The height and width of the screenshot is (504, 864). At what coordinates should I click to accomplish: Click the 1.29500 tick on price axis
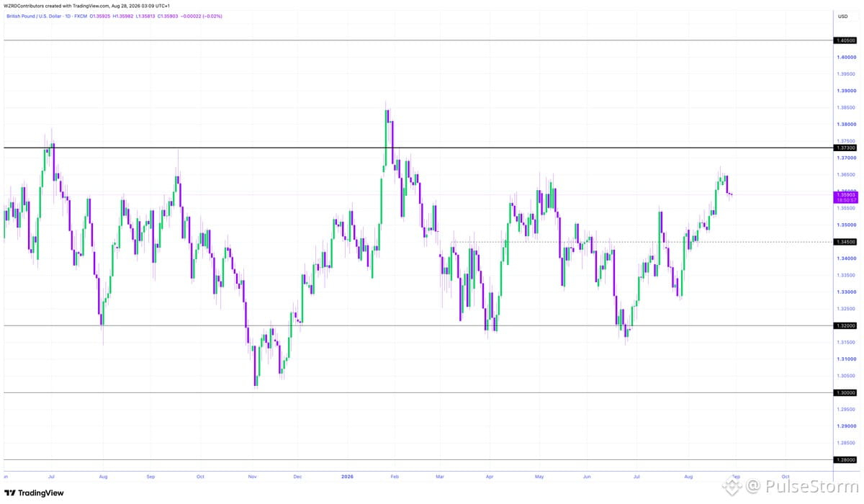[845, 409]
